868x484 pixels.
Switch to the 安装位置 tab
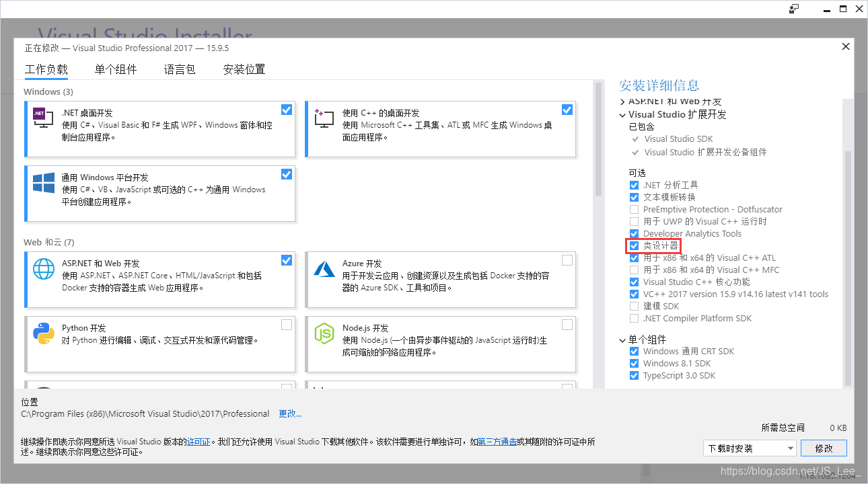[x=244, y=69]
